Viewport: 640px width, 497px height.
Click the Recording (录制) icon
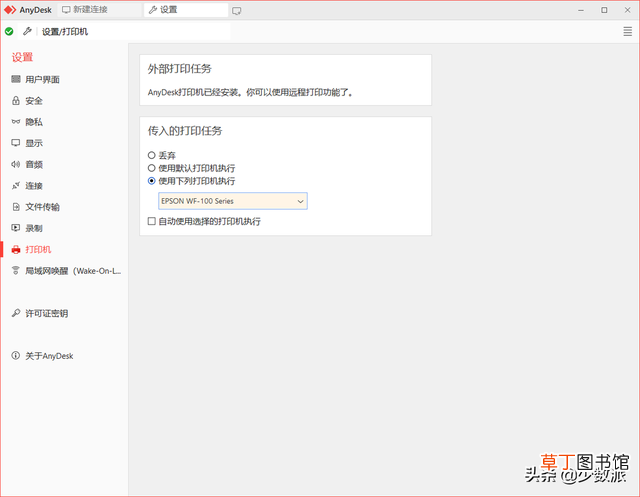point(16,228)
